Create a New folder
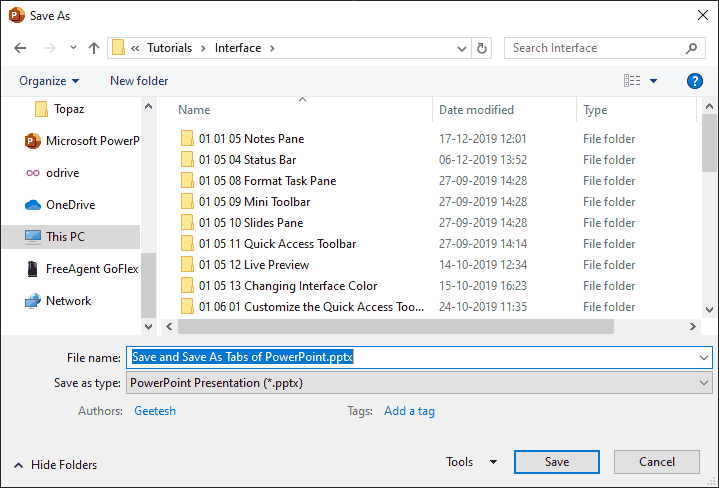 [139, 81]
